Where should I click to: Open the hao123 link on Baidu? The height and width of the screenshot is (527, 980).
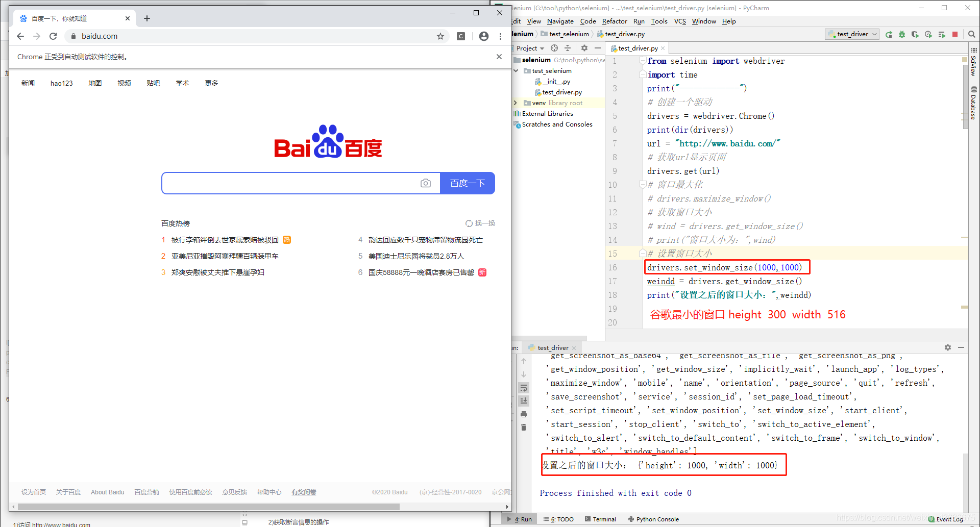pyautogui.click(x=62, y=83)
